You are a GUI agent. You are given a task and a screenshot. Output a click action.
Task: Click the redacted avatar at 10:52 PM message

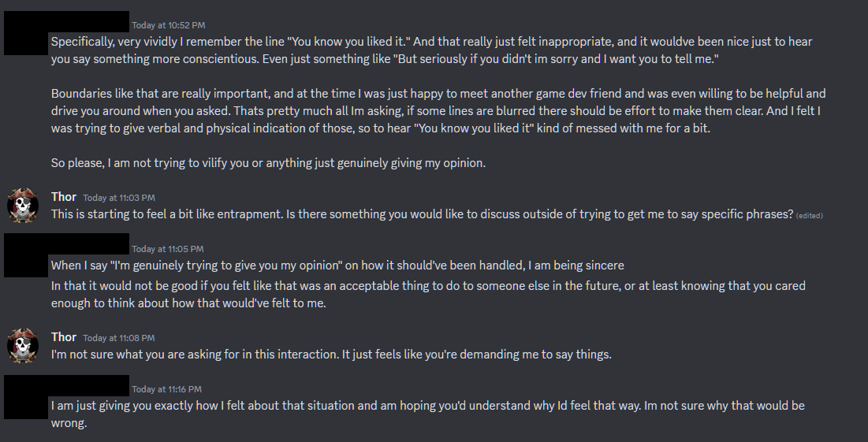[26, 33]
